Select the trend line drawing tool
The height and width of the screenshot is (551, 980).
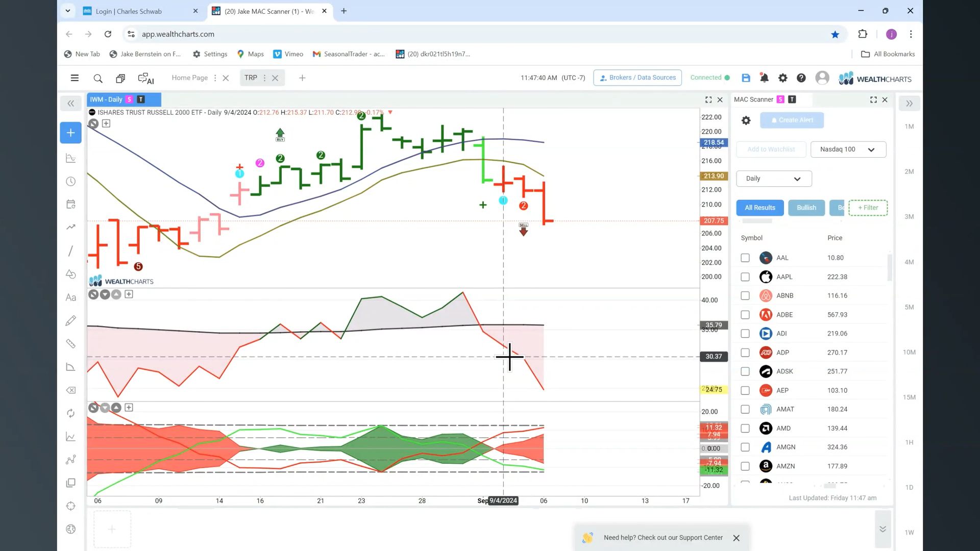(x=71, y=251)
